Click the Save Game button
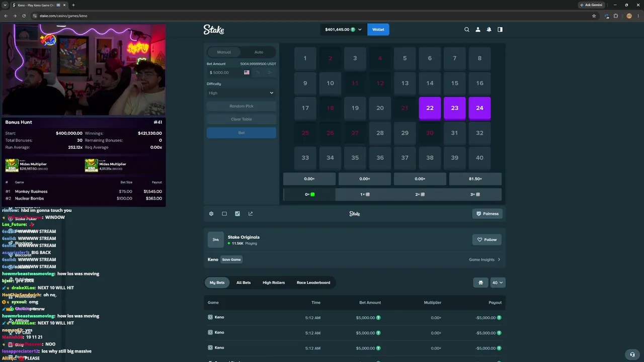 point(231,259)
